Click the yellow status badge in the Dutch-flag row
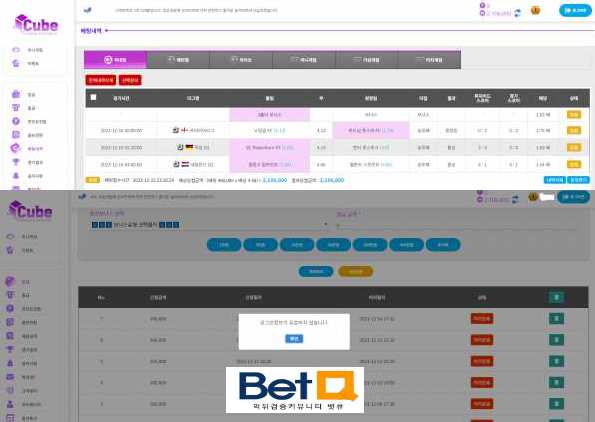This screenshot has height=422, width=595. pos(573,164)
